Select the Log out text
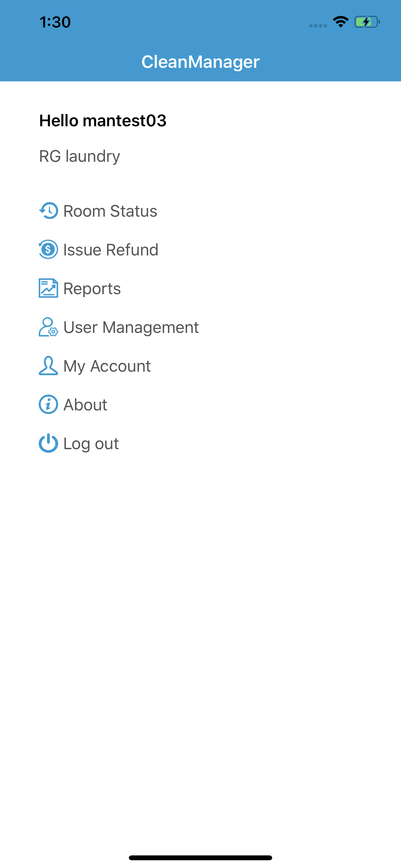The width and height of the screenshot is (401, 868). coord(91,444)
